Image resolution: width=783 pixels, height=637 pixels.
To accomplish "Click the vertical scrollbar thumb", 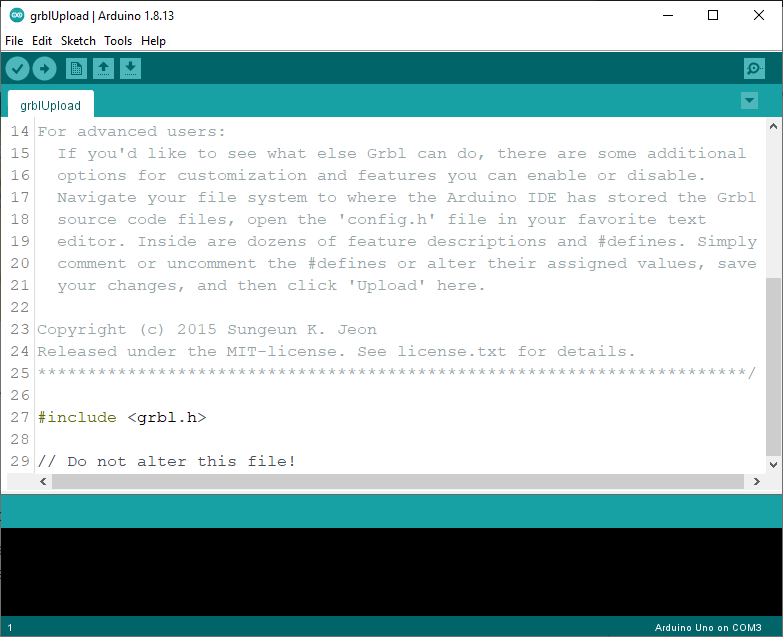I will click(773, 367).
